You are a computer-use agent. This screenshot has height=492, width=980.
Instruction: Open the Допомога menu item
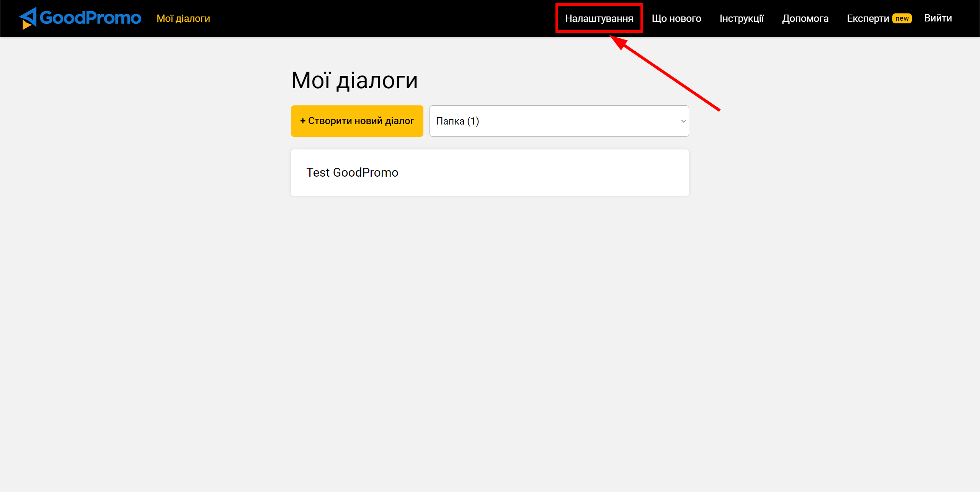(x=805, y=18)
